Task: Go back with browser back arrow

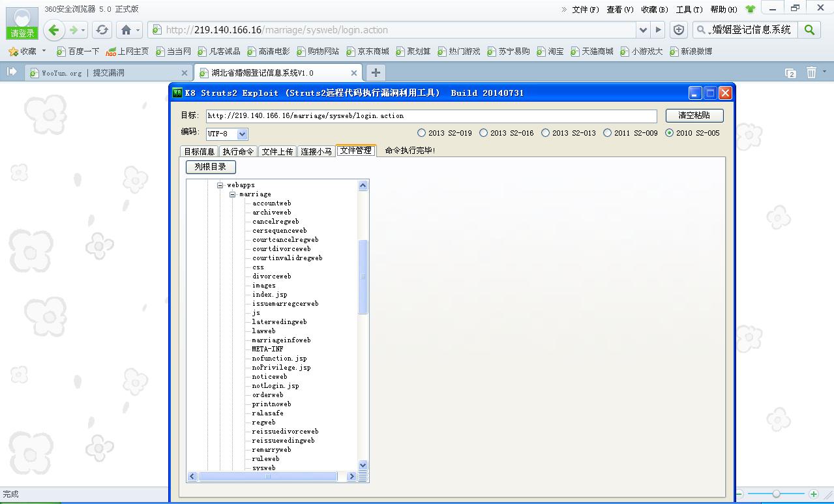Action: 54,30
